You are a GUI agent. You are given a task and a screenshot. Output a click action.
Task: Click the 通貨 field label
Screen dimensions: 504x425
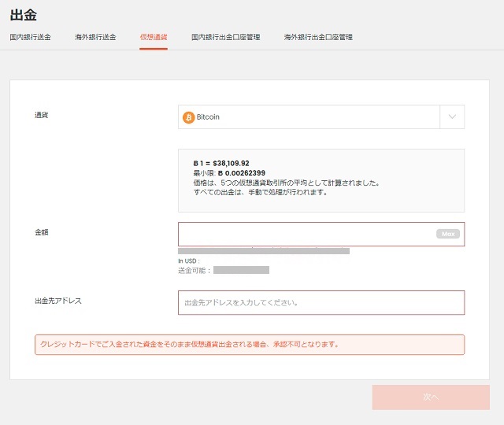(42, 115)
